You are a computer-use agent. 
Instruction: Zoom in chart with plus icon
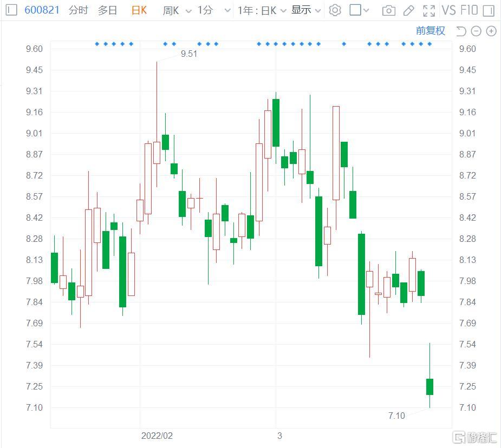(x=491, y=31)
